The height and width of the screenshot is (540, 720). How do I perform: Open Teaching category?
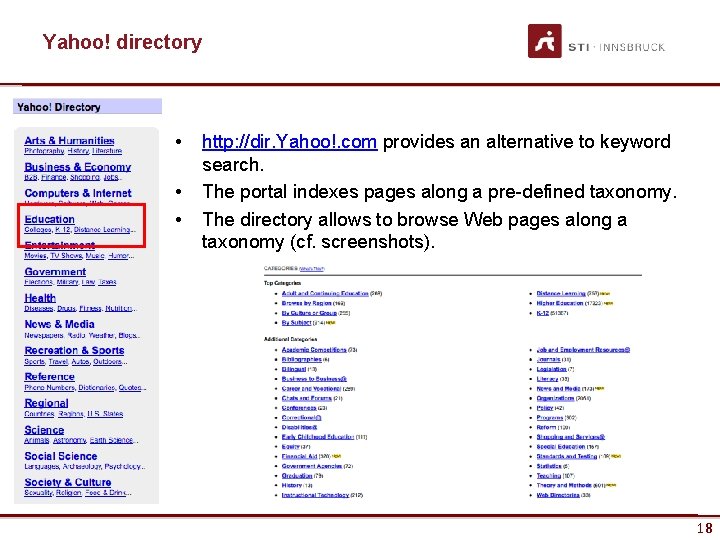[549, 476]
